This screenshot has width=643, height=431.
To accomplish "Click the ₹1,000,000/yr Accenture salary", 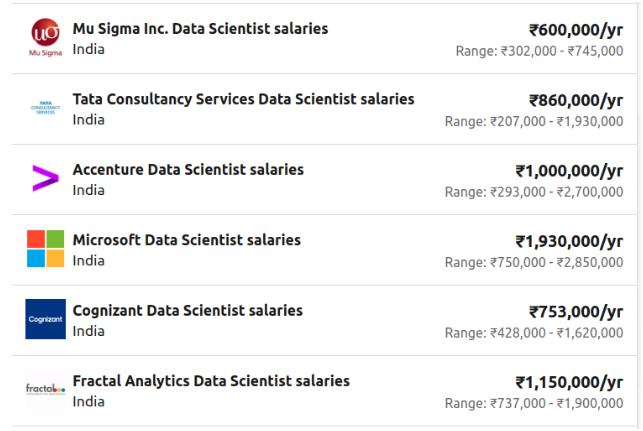I will tap(568, 171).
